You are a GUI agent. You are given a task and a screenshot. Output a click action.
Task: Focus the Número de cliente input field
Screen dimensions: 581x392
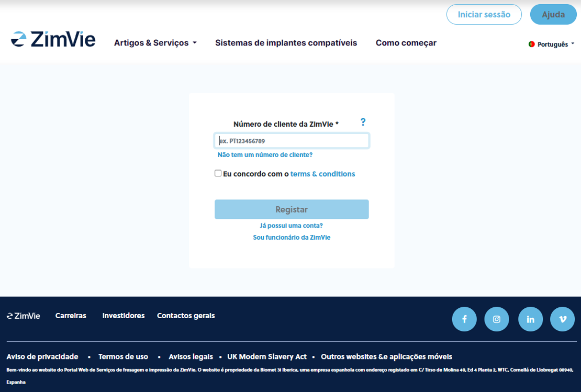(x=292, y=141)
